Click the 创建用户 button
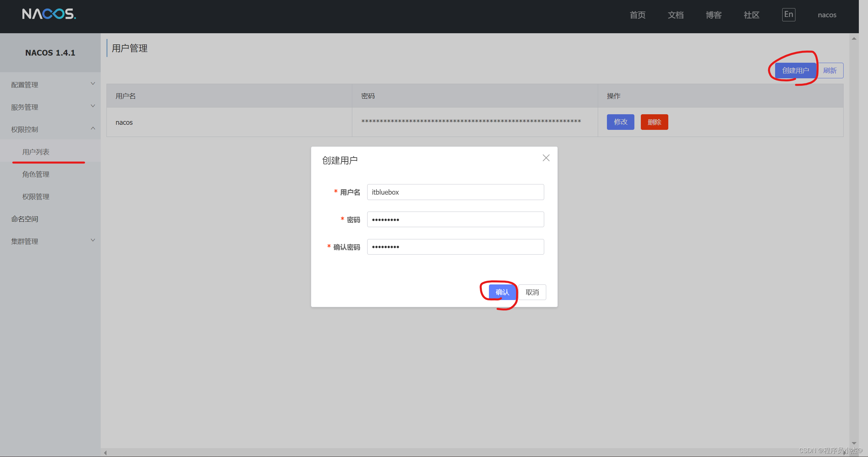Screen dimensions: 868x457 click(795, 71)
